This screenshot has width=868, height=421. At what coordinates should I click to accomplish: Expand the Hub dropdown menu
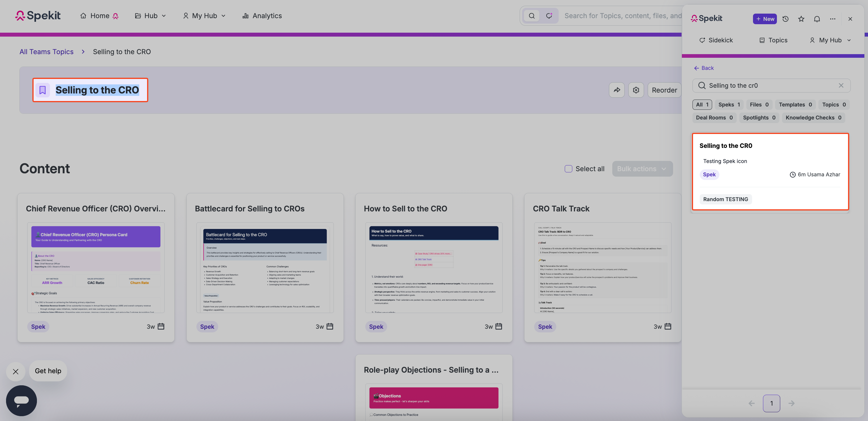tap(150, 16)
